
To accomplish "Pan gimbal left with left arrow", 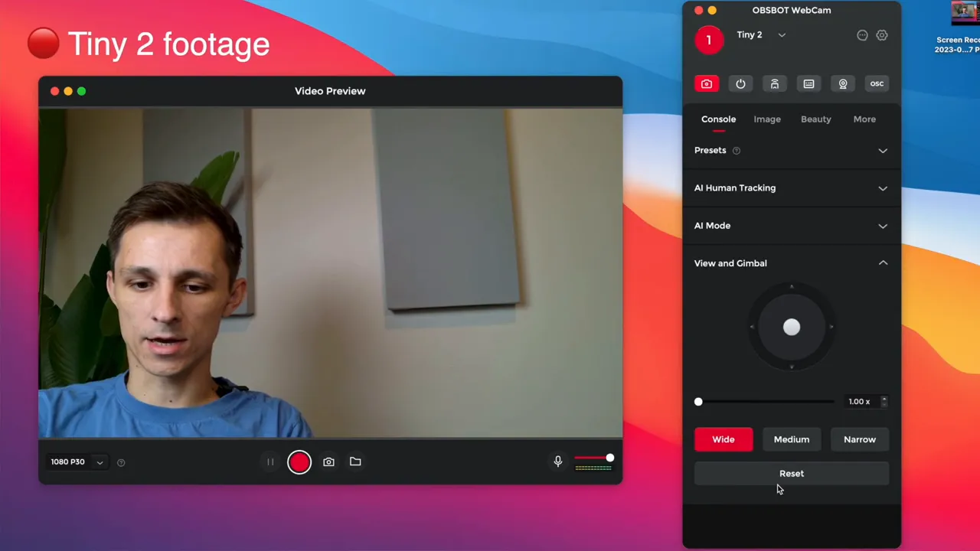I will pyautogui.click(x=752, y=328).
